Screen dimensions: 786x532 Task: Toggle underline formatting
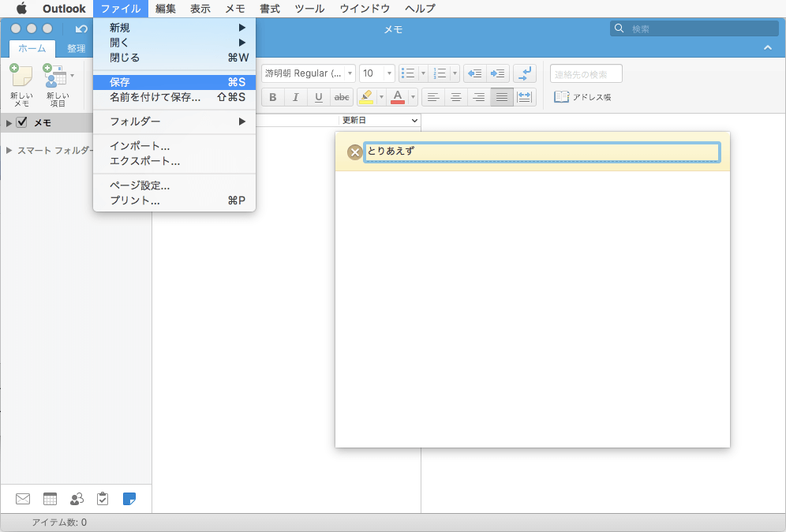coord(319,97)
